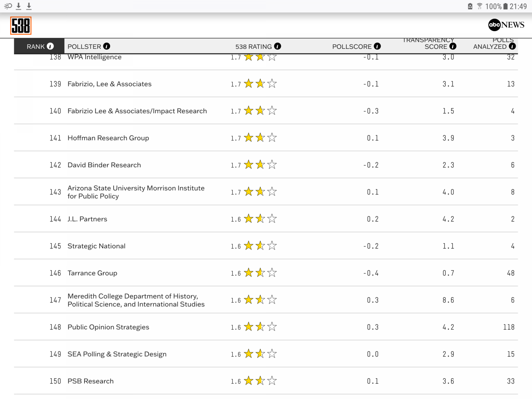Select pollster J.L. Partners

click(87, 219)
